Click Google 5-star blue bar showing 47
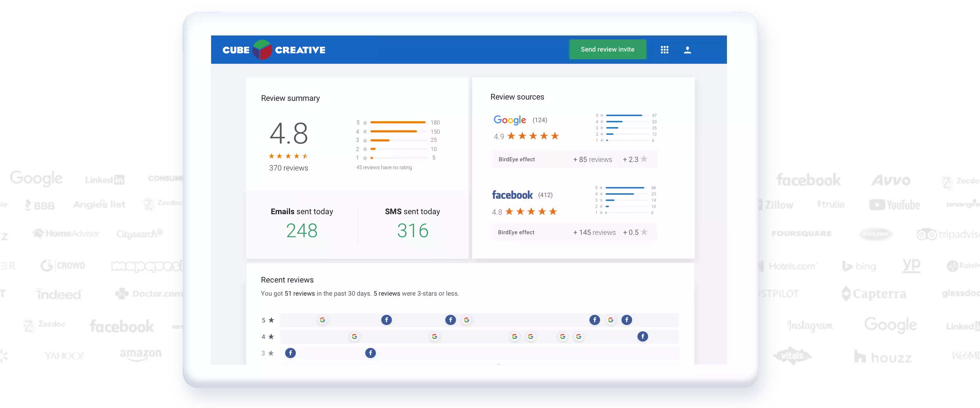980x408 pixels. pos(624,115)
